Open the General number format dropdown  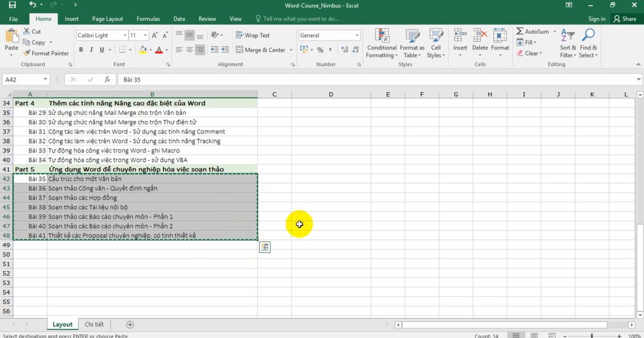(x=357, y=35)
